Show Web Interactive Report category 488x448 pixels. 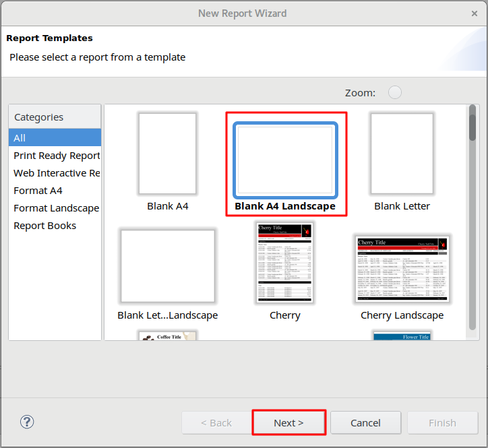pos(57,173)
